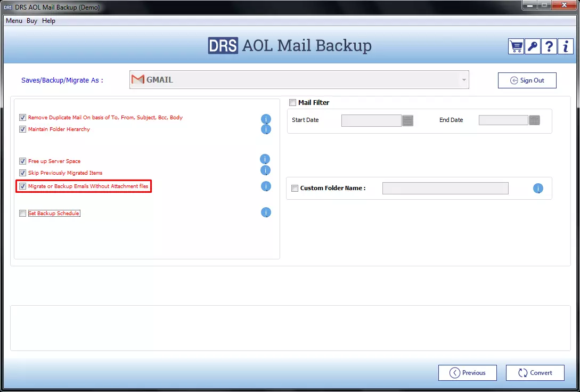Start migration with Convert button
The height and width of the screenshot is (392, 580).
(535, 373)
